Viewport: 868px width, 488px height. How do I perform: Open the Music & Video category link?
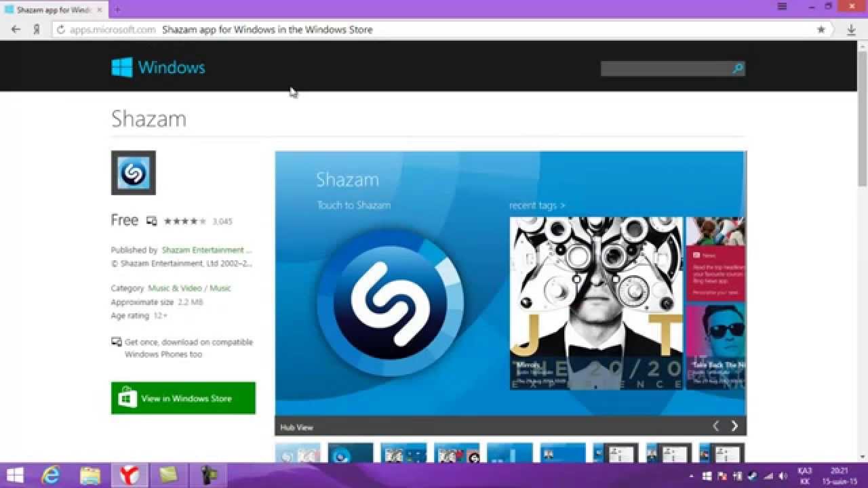point(176,288)
